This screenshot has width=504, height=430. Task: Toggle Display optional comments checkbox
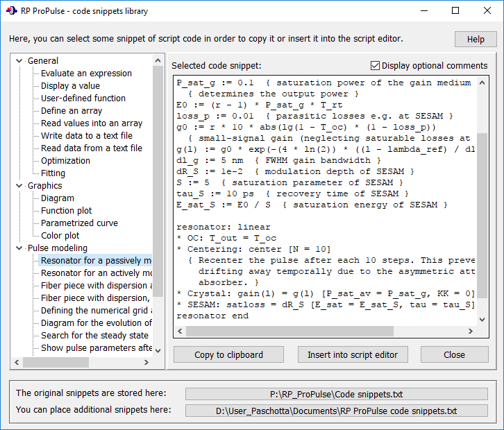tap(375, 65)
